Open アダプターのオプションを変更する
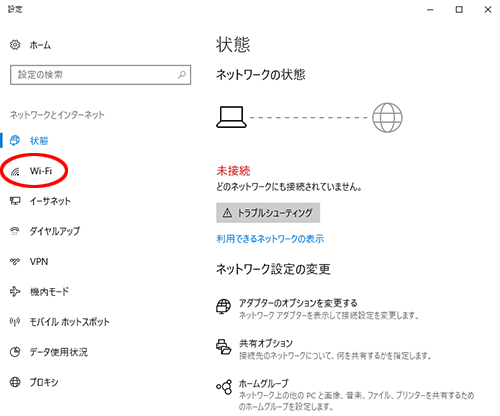Viewport: 500px width, 416px height. point(298,303)
